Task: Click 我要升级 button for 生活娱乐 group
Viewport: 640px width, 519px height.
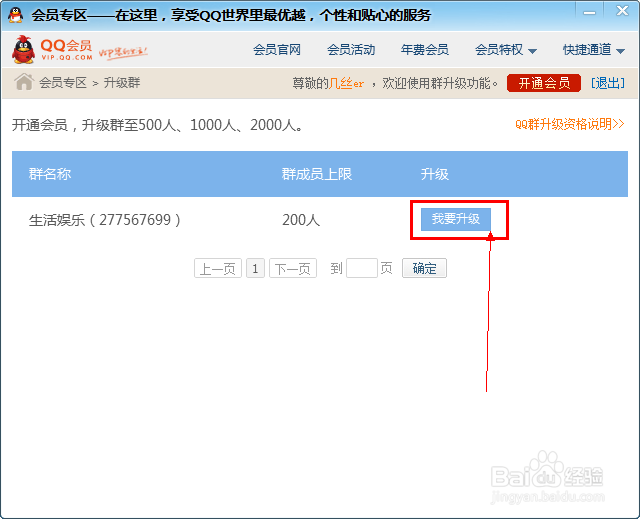Action: (x=456, y=219)
